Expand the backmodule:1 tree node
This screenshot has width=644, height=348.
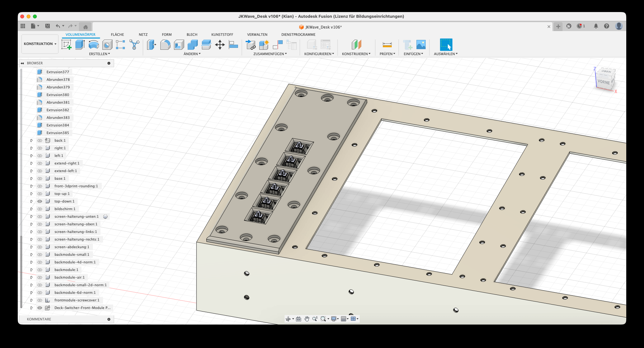click(31, 270)
